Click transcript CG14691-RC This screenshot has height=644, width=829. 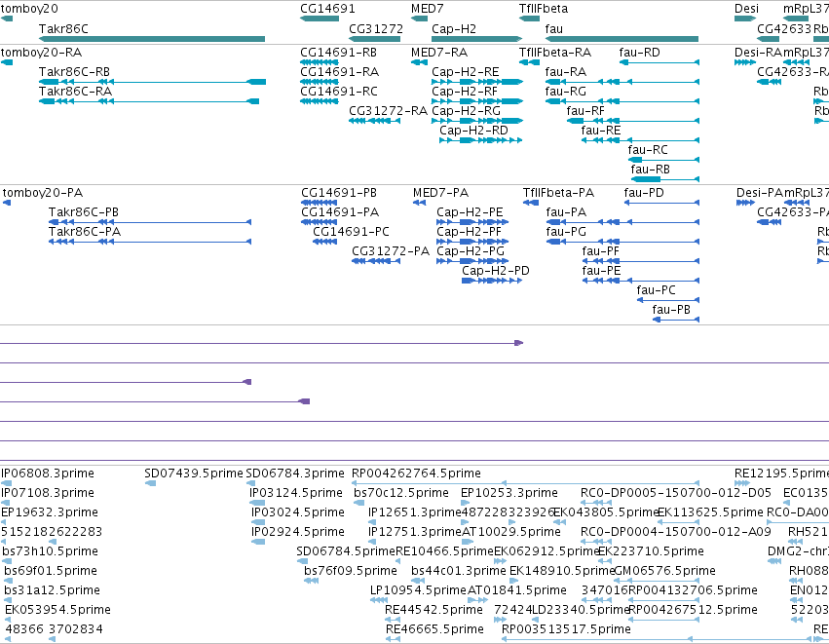click(320, 101)
